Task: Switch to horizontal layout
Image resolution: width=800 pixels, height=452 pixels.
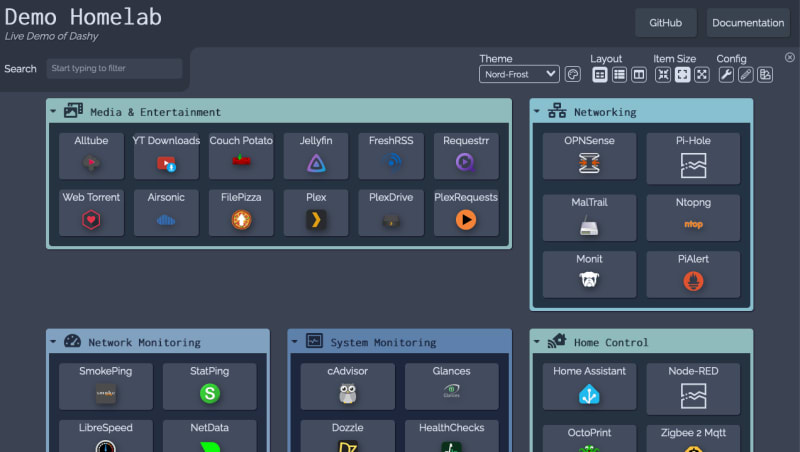Action: tap(638, 74)
